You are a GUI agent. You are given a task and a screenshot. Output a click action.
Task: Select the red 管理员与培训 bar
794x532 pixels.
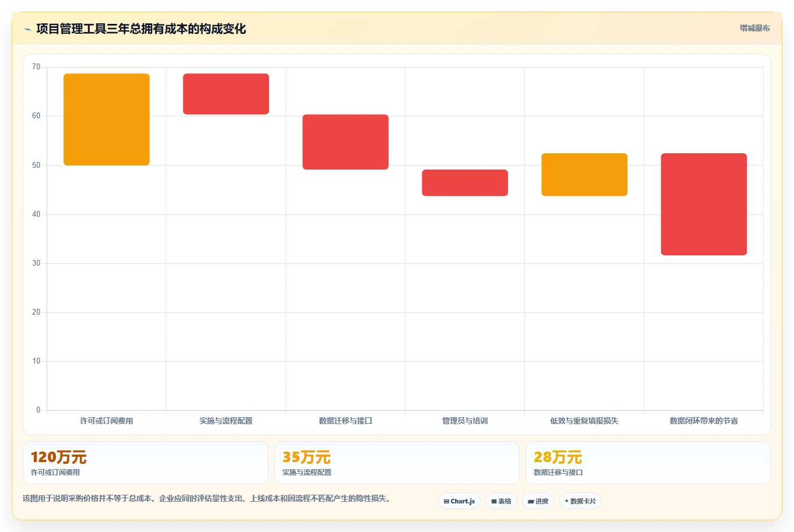click(465, 183)
